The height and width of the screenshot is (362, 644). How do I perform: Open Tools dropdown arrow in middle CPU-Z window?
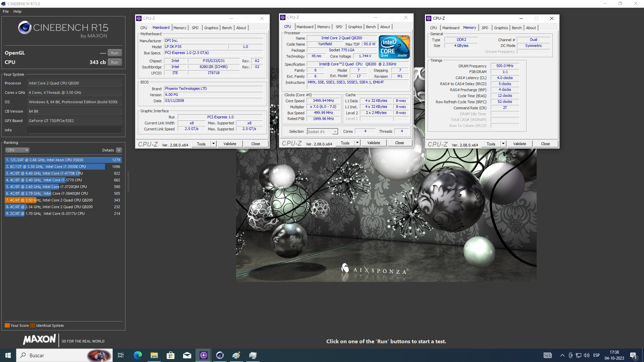pos(357,143)
